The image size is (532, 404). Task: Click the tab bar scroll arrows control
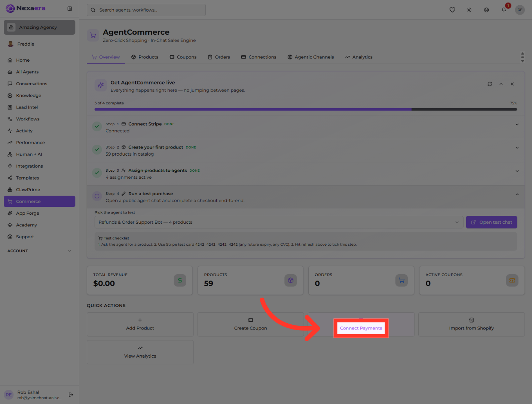pyautogui.click(x=522, y=57)
